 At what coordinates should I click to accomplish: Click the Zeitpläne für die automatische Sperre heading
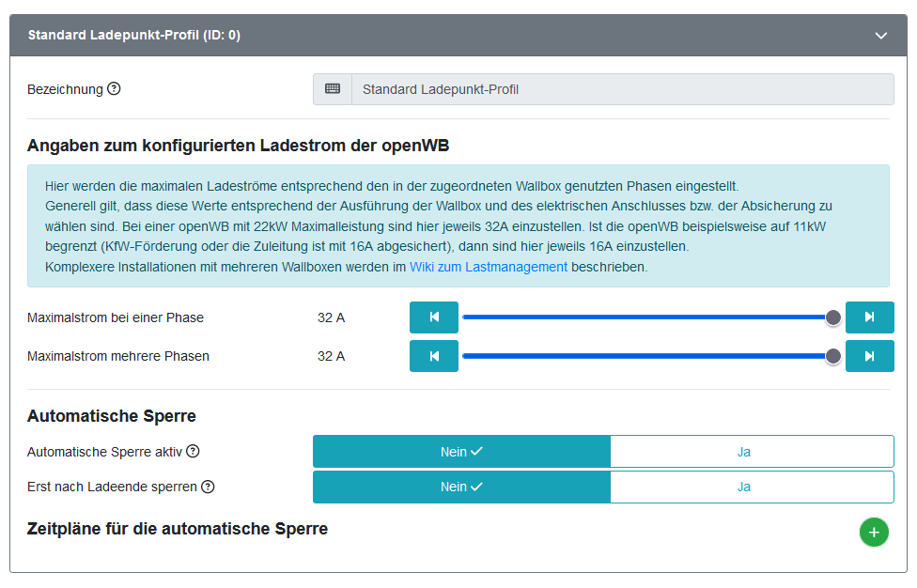(x=178, y=529)
